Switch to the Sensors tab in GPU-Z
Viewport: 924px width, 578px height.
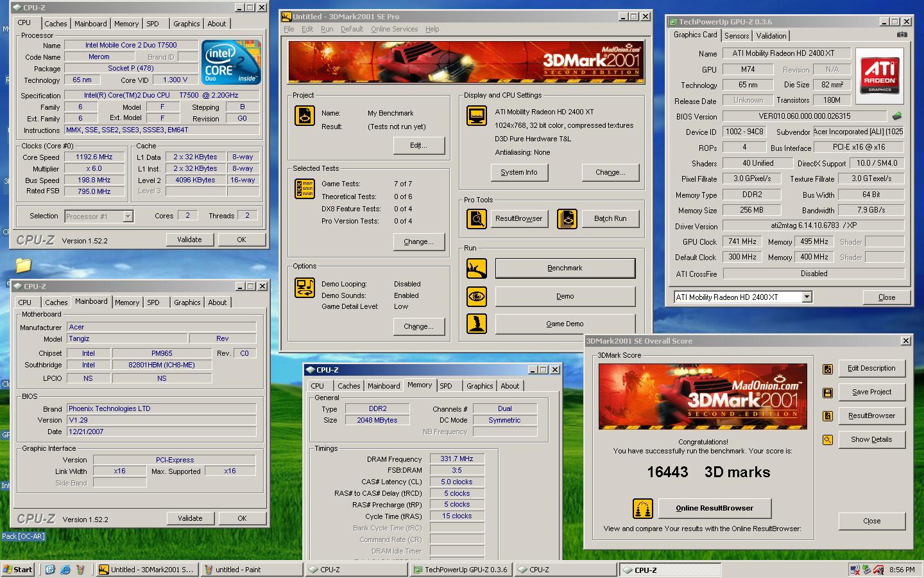[x=737, y=36]
